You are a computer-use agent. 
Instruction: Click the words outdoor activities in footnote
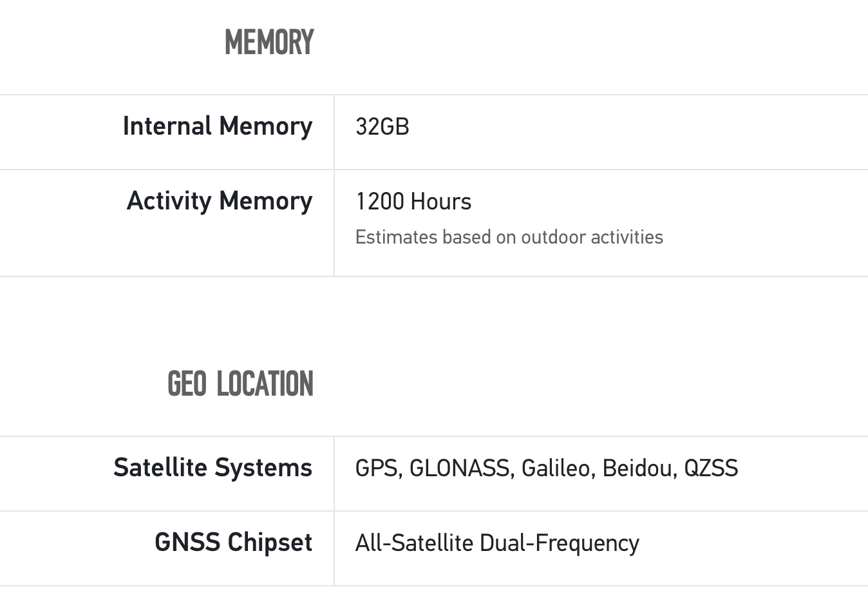click(x=592, y=237)
